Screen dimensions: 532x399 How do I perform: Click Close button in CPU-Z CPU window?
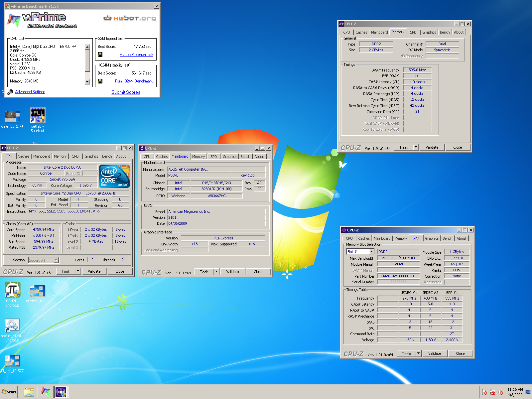pyautogui.click(x=120, y=271)
